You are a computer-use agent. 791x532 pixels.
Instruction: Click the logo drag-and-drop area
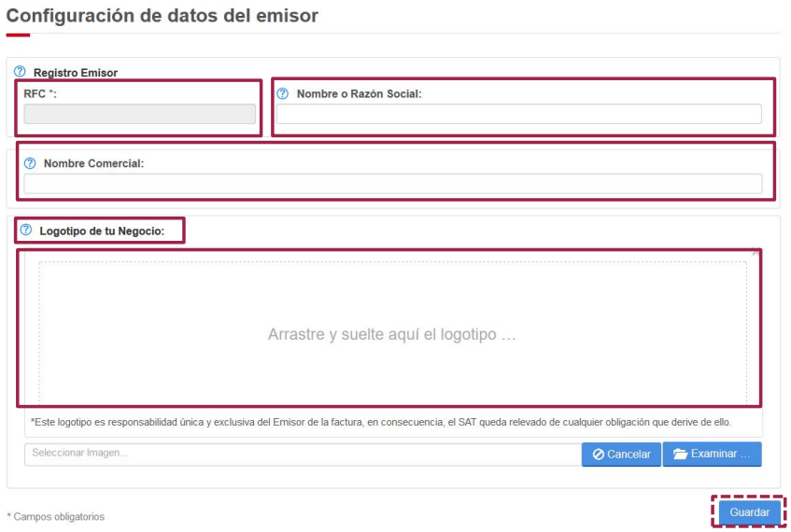point(391,333)
